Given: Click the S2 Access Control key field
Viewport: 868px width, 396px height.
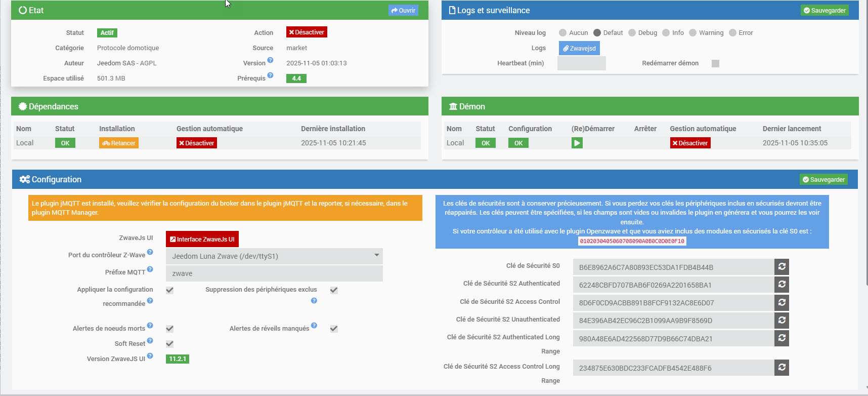Looking at the screenshot, I should [674, 302].
